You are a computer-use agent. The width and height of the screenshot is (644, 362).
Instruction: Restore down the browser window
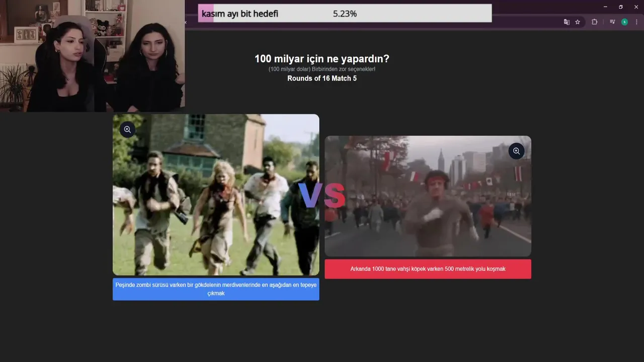click(x=621, y=7)
